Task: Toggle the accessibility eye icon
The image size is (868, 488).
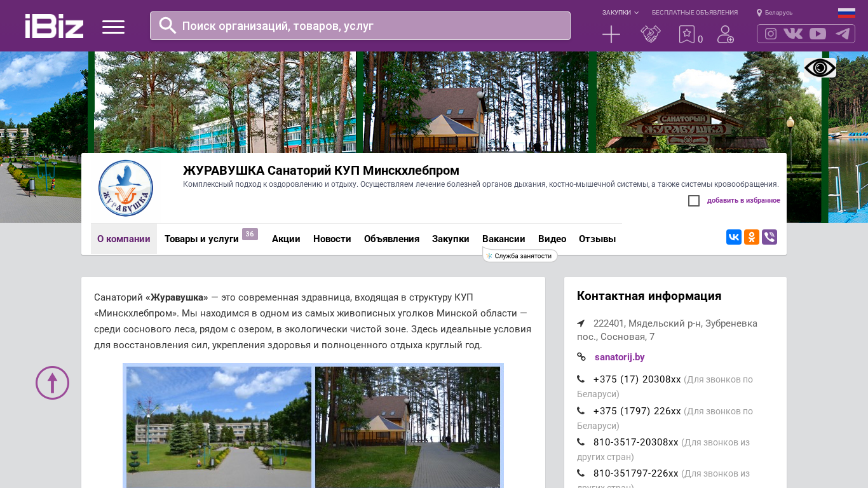Action: pos(820,68)
